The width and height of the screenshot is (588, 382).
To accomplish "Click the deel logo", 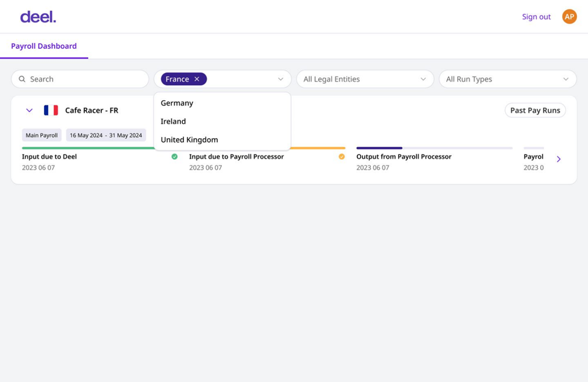I will click(38, 17).
